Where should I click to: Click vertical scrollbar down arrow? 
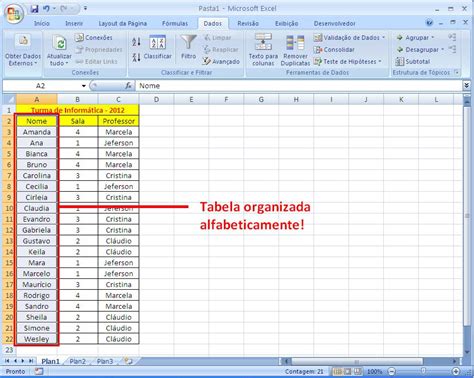pyautogui.click(x=467, y=352)
